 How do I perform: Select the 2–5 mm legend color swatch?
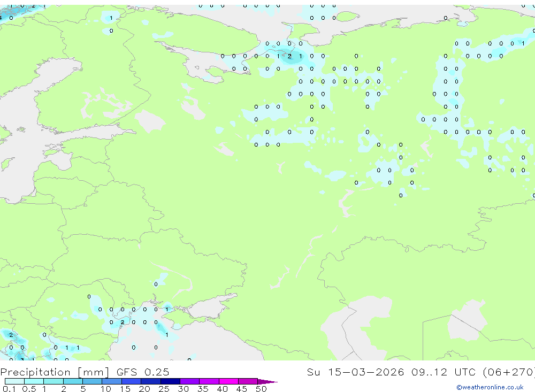coord(73,381)
